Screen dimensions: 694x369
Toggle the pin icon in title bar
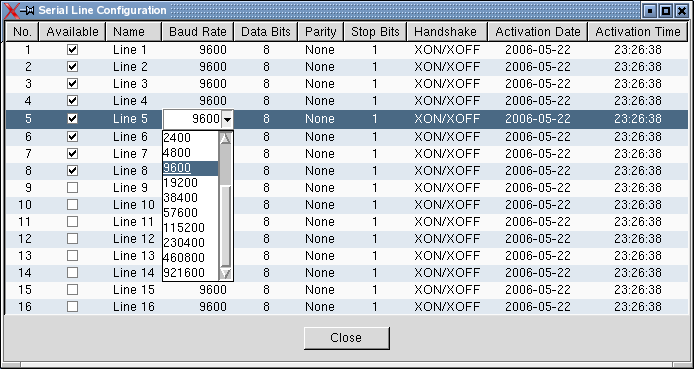coord(27,11)
